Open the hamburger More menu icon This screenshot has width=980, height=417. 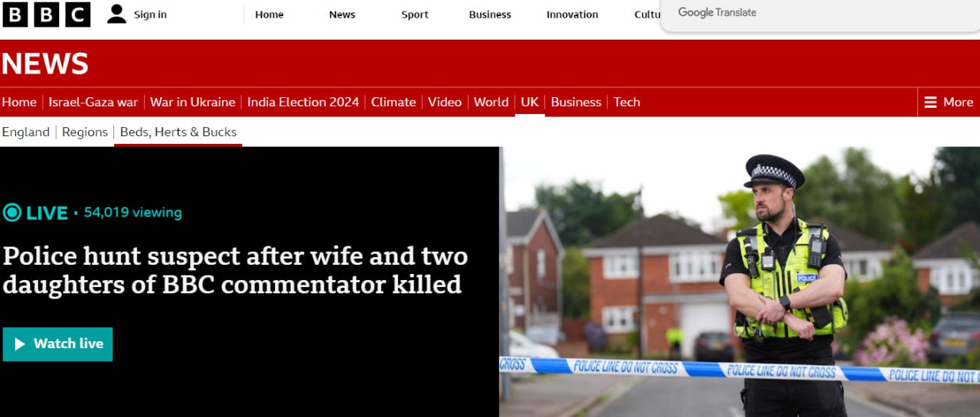click(930, 103)
